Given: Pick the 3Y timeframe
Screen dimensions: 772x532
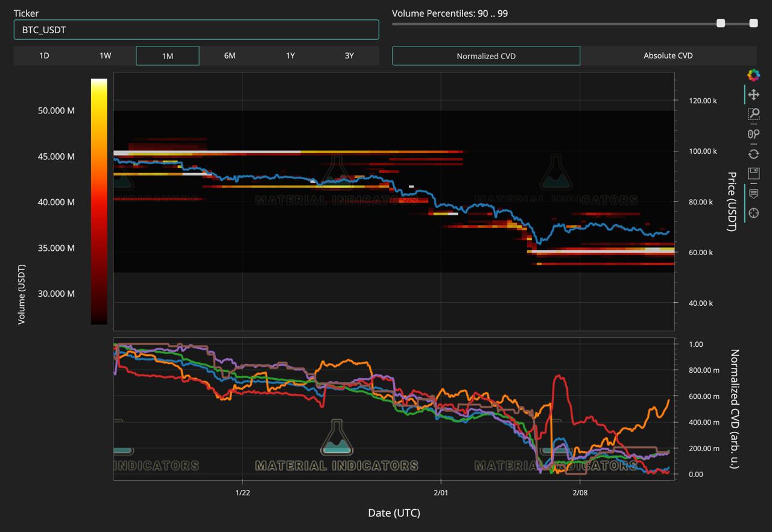Looking at the screenshot, I should point(349,55).
